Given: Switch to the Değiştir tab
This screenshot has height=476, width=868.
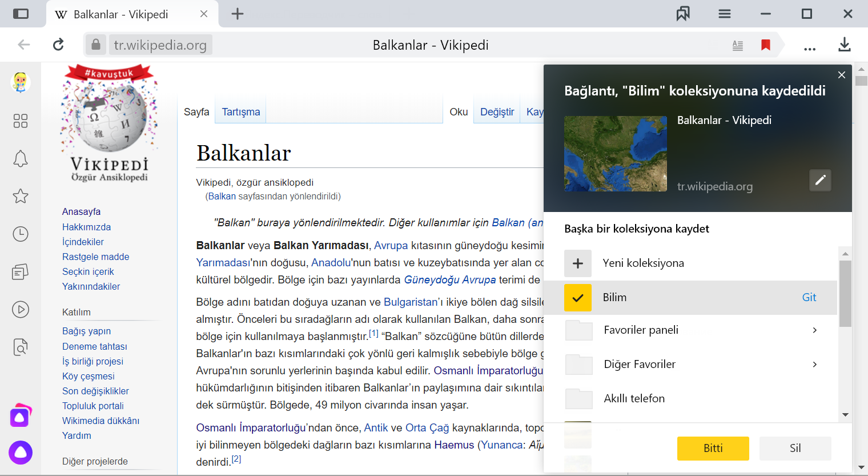Looking at the screenshot, I should [x=497, y=112].
